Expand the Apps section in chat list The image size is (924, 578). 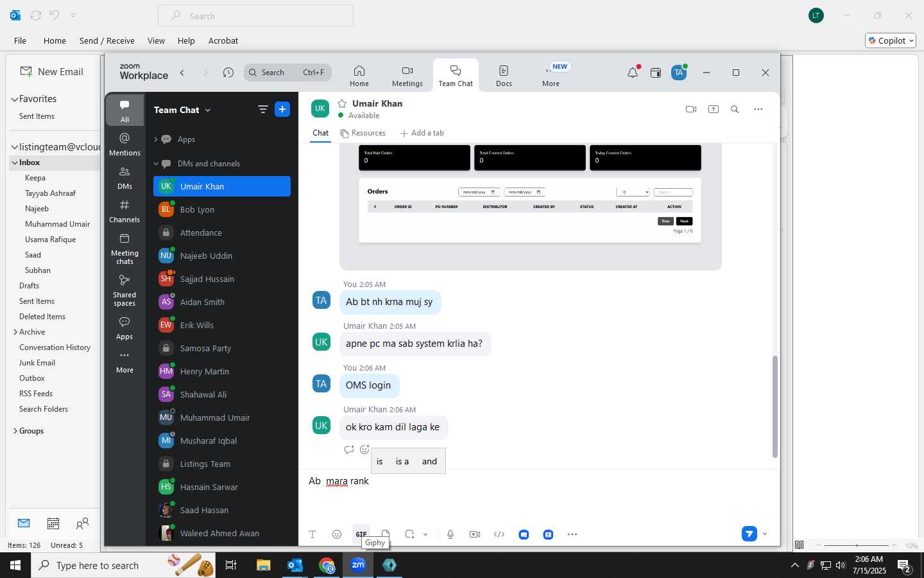click(155, 139)
